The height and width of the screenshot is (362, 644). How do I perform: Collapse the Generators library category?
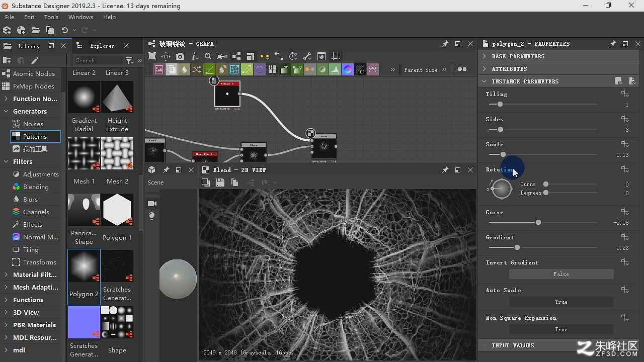point(6,111)
